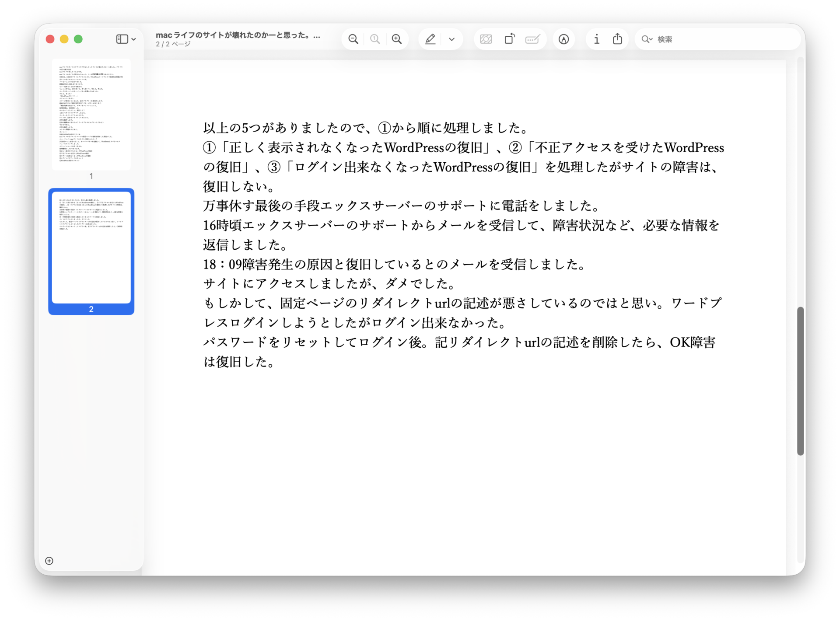840x621 pixels.
Task: Click the line starting with 以上の5つがありました
Action: coord(367,128)
